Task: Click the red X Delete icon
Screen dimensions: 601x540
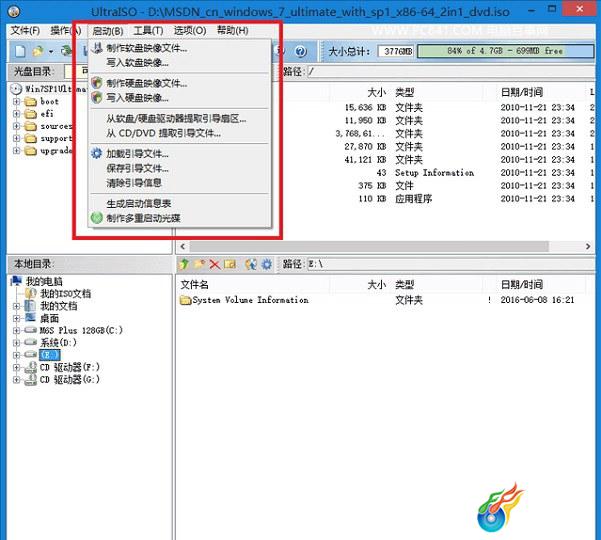Action: pos(215,264)
